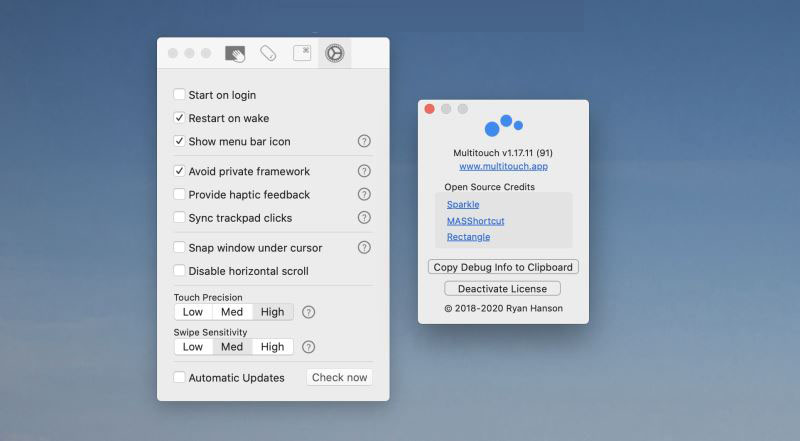
Task: Enable Snap window under cursor
Action: [179, 247]
